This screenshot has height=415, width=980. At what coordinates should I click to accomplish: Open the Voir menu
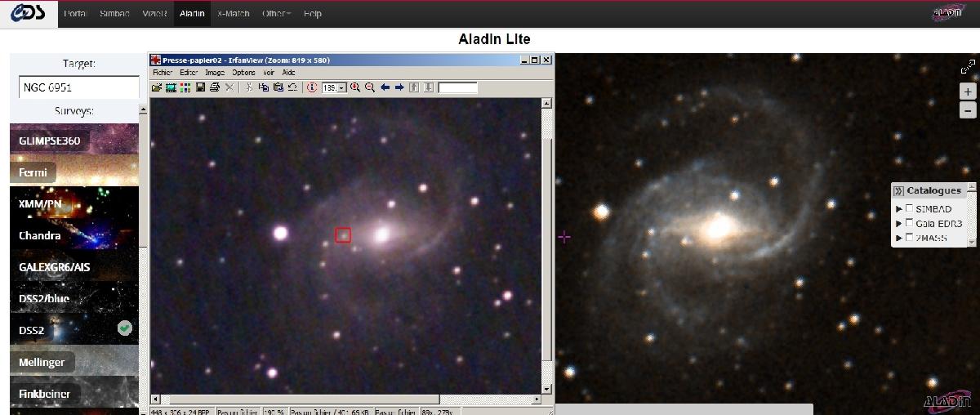(269, 73)
